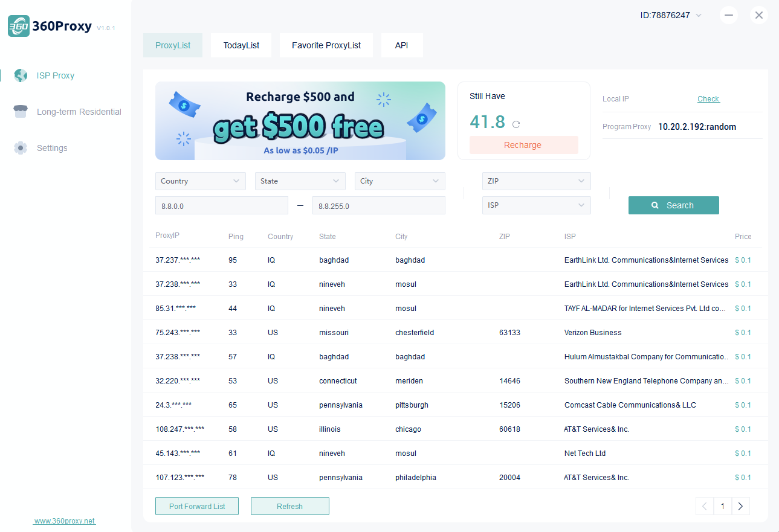Open www.360proxy.net link
The height and width of the screenshot is (532, 779).
[x=65, y=521]
